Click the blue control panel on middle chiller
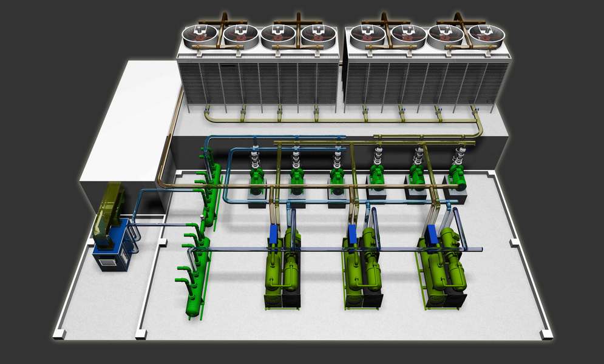The width and height of the screenshot is (604, 364). coord(351,234)
